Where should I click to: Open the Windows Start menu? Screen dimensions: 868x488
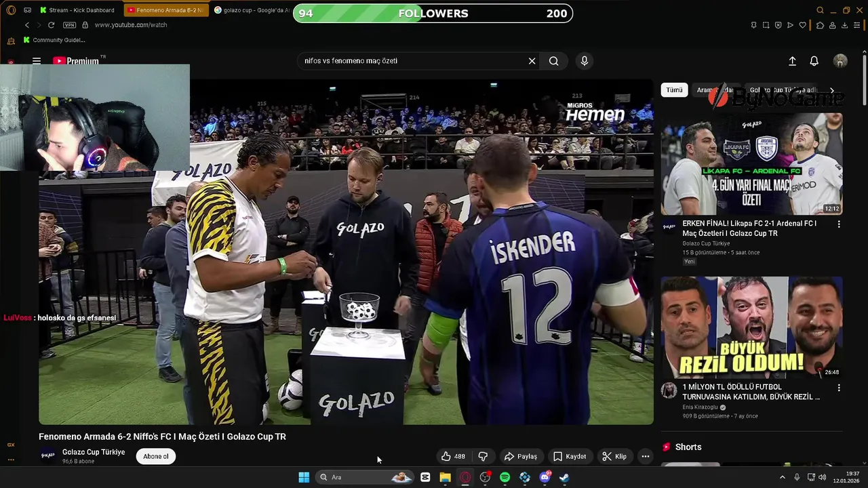click(x=304, y=477)
